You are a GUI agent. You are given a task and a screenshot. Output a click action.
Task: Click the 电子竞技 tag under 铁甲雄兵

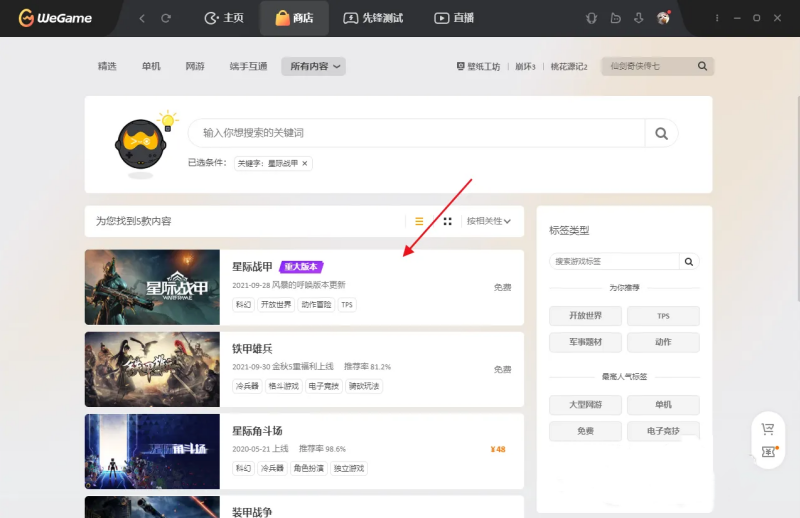pyautogui.click(x=323, y=386)
